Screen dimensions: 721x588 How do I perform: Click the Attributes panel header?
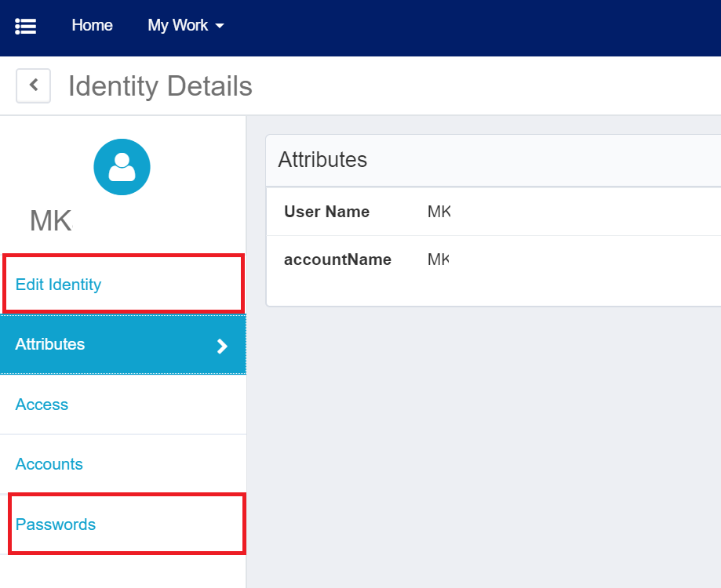tap(322, 160)
